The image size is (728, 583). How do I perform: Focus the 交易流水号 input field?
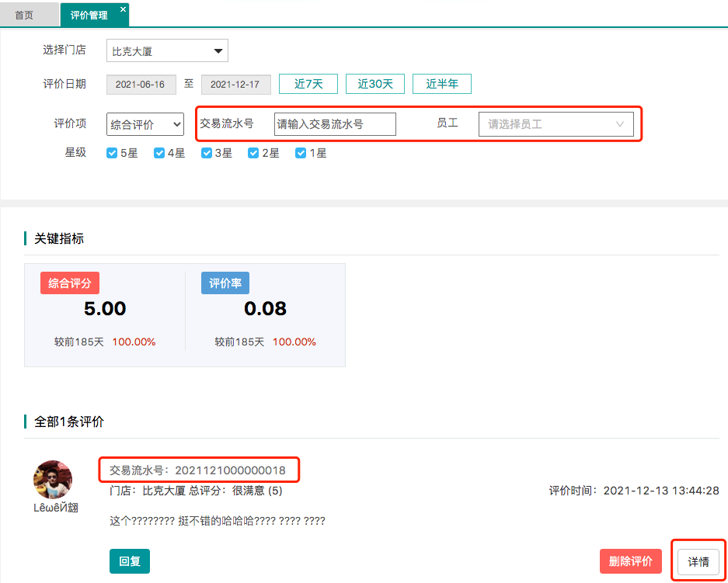335,124
